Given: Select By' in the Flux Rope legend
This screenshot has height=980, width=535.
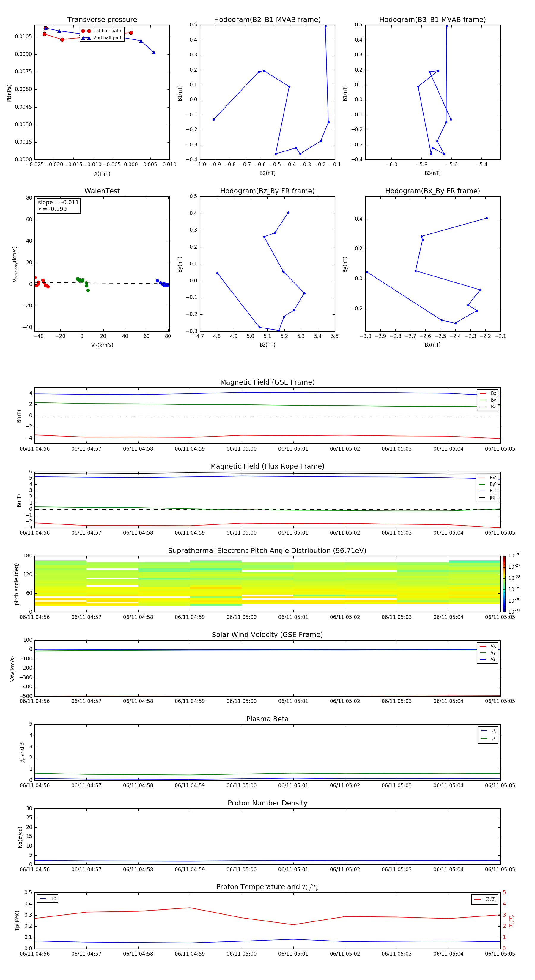Looking at the screenshot, I should [487, 484].
